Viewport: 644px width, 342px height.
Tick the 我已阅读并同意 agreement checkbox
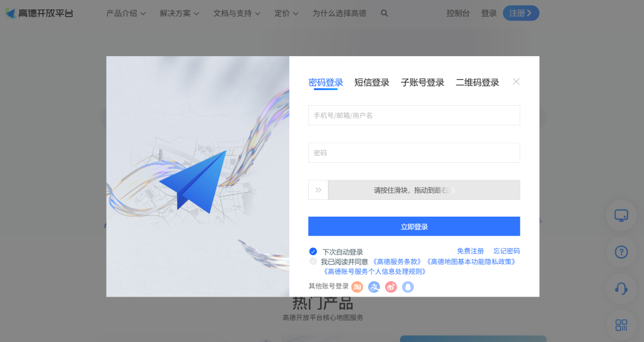[x=313, y=261]
